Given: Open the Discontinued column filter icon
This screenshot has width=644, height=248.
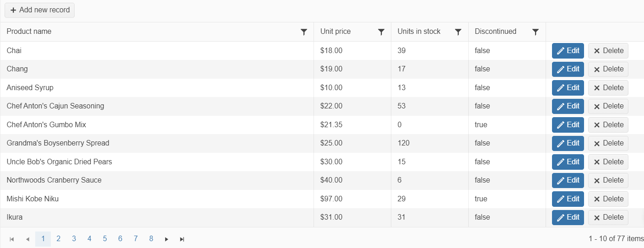Looking at the screenshot, I should pyautogui.click(x=535, y=32).
